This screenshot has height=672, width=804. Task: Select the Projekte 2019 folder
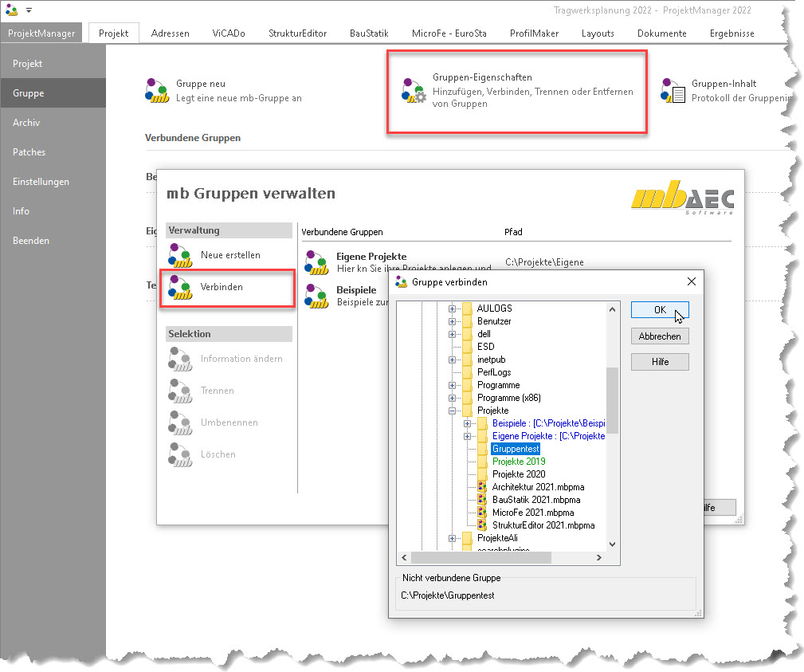(x=518, y=462)
